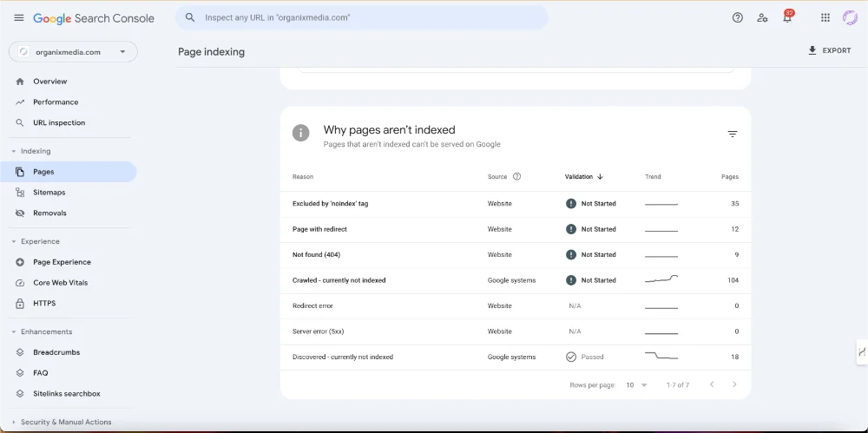Click the HTTPS lock icon

tap(20, 304)
